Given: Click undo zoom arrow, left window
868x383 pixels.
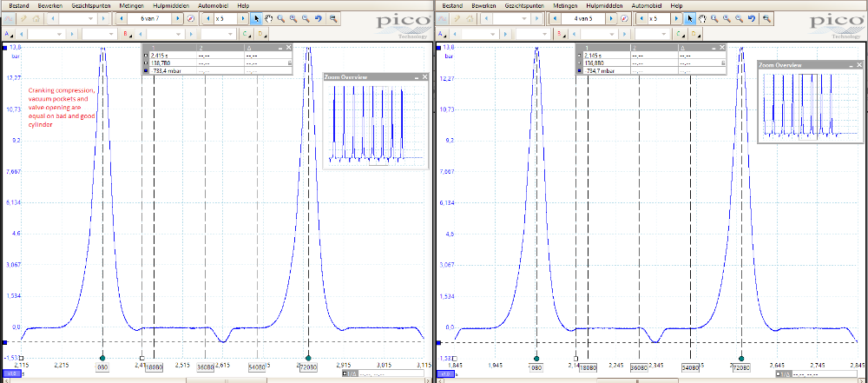Looking at the screenshot, I should tap(319, 18).
